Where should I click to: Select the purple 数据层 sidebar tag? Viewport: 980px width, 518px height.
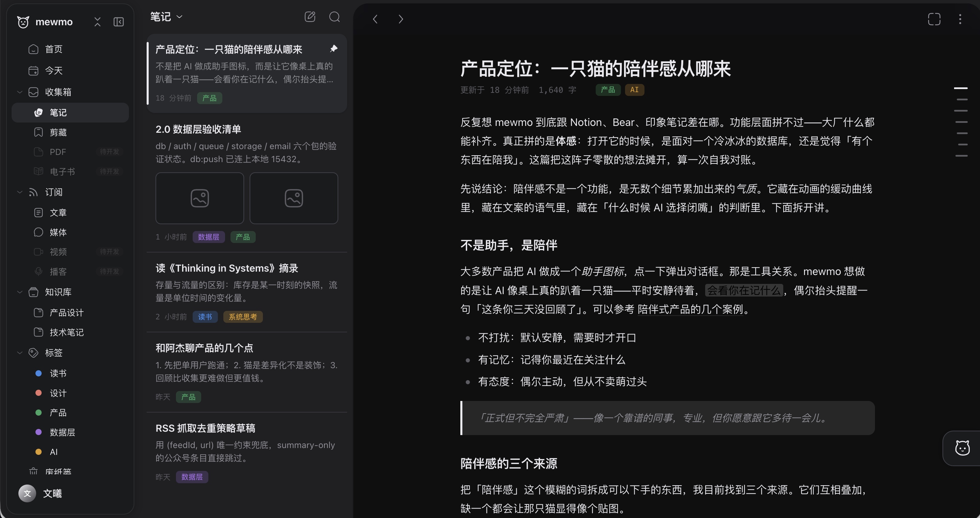tap(70, 432)
